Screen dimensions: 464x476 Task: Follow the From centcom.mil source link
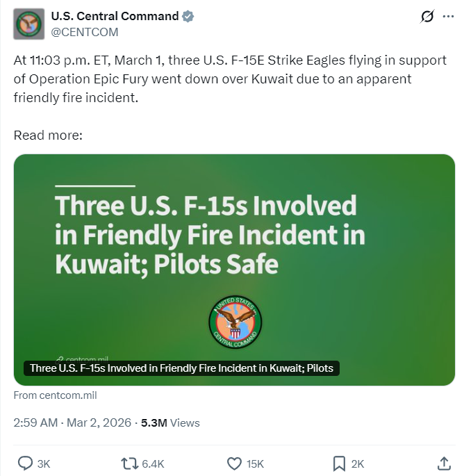[x=56, y=395]
